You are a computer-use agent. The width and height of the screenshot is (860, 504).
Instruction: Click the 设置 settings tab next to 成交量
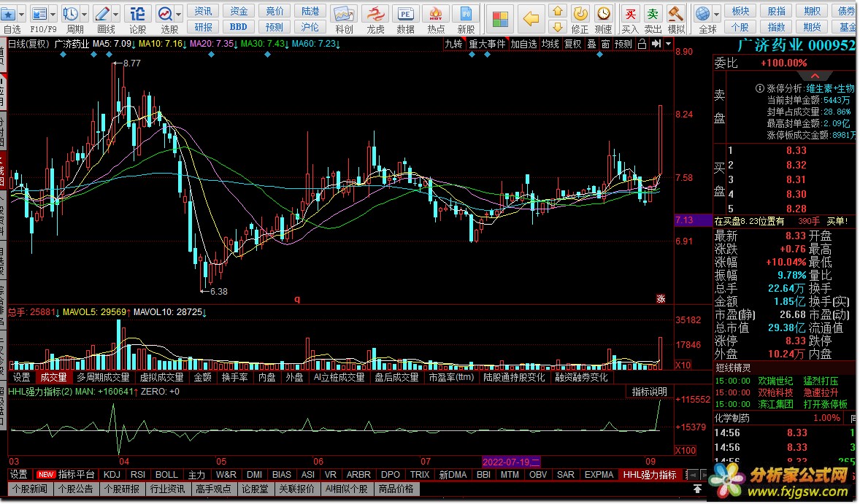[x=21, y=377]
